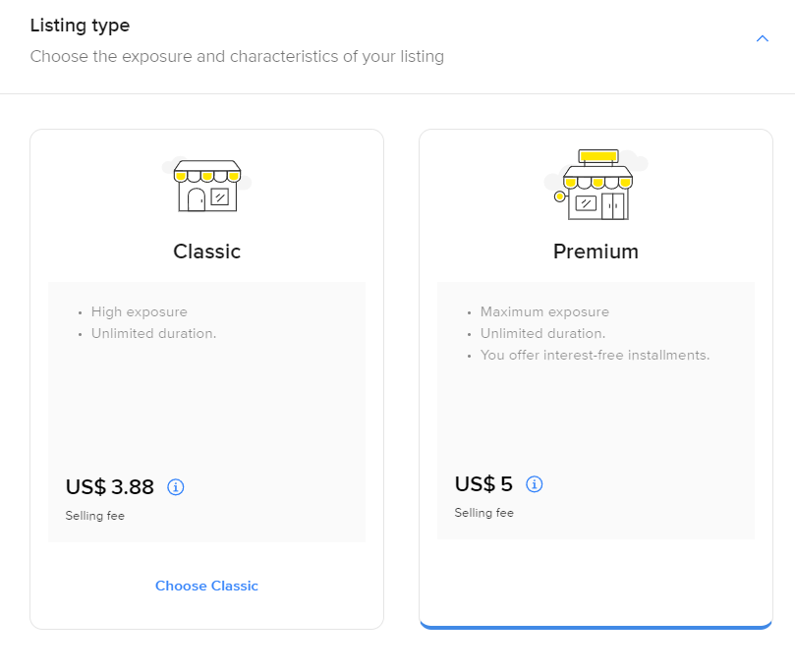Click the Maximum exposure feature text

(544, 312)
